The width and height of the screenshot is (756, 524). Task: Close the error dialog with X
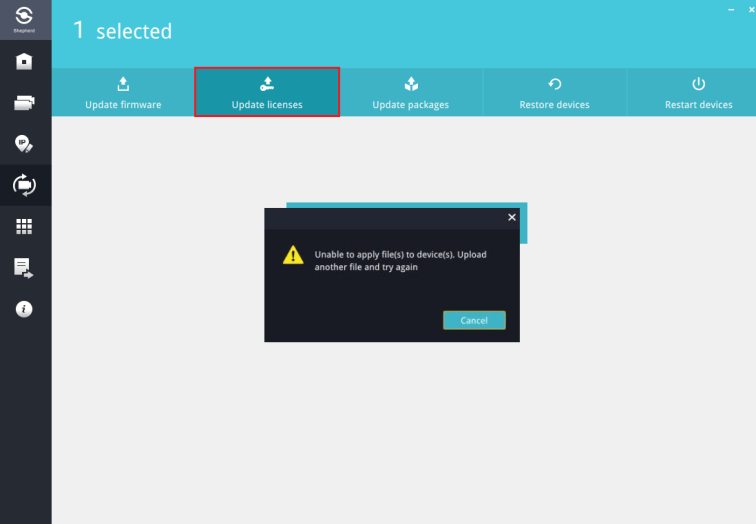512,217
